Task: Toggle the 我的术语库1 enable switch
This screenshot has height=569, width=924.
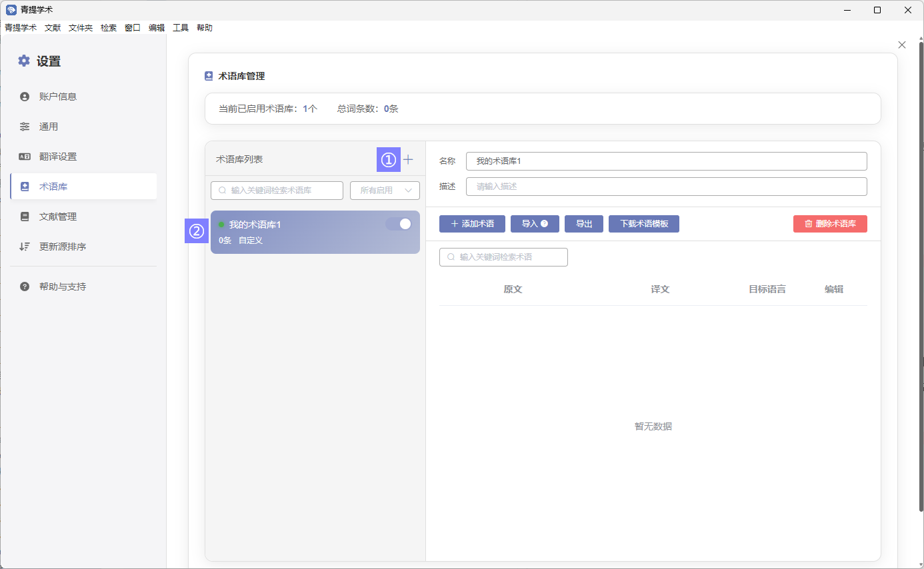Action: click(x=399, y=224)
